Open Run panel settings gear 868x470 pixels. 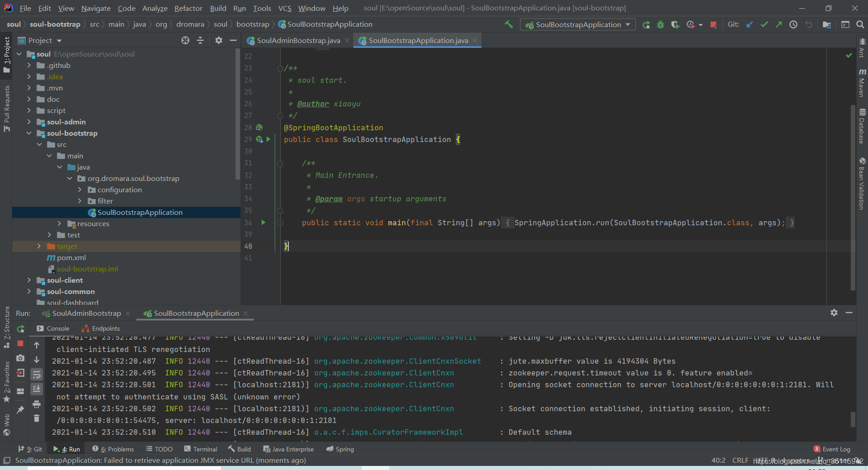834,313
